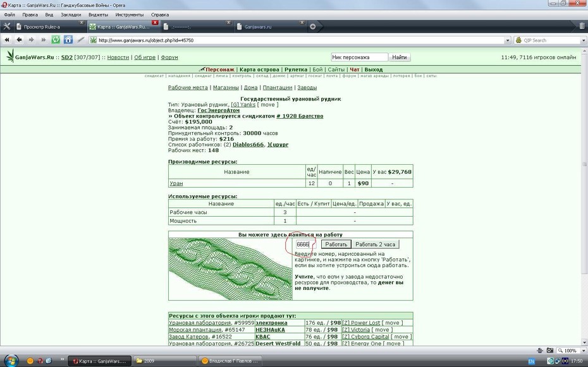Open the Форум link in header
The height and width of the screenshot is (367, 588).
pos(169,57)
